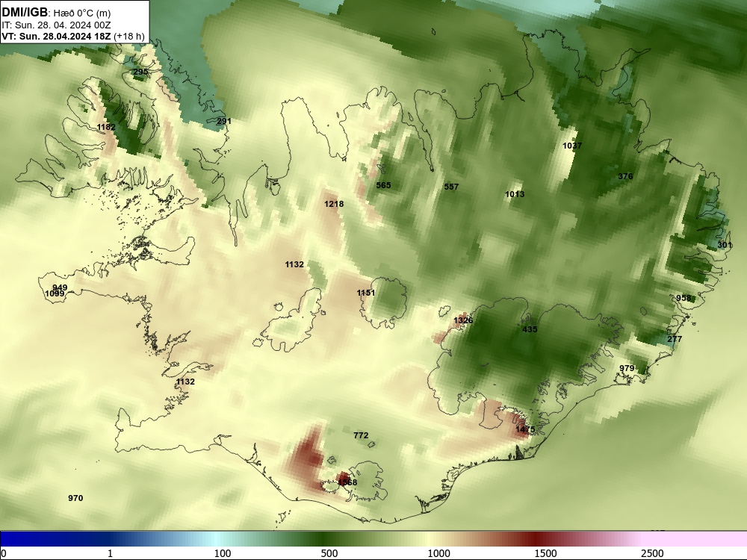Click the 435 value label on the glacier

[530, 329]
